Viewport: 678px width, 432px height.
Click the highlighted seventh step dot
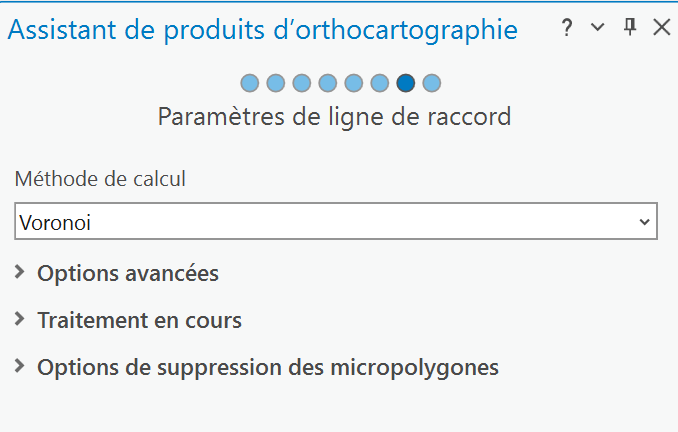coord(406,83)
